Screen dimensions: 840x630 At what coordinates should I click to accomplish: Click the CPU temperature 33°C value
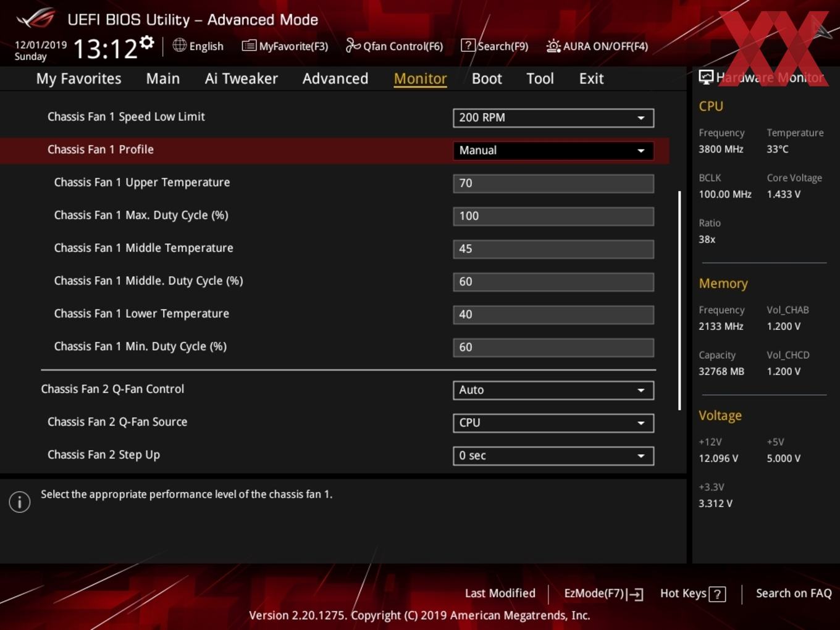click(x=778, y=149)
